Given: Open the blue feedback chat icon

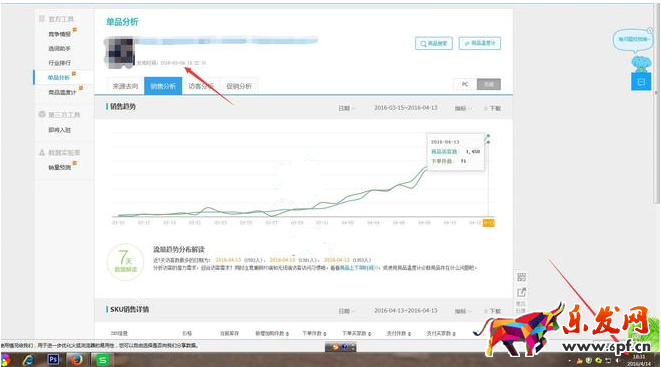Looking at the screenshot, I should pos(641,82).
